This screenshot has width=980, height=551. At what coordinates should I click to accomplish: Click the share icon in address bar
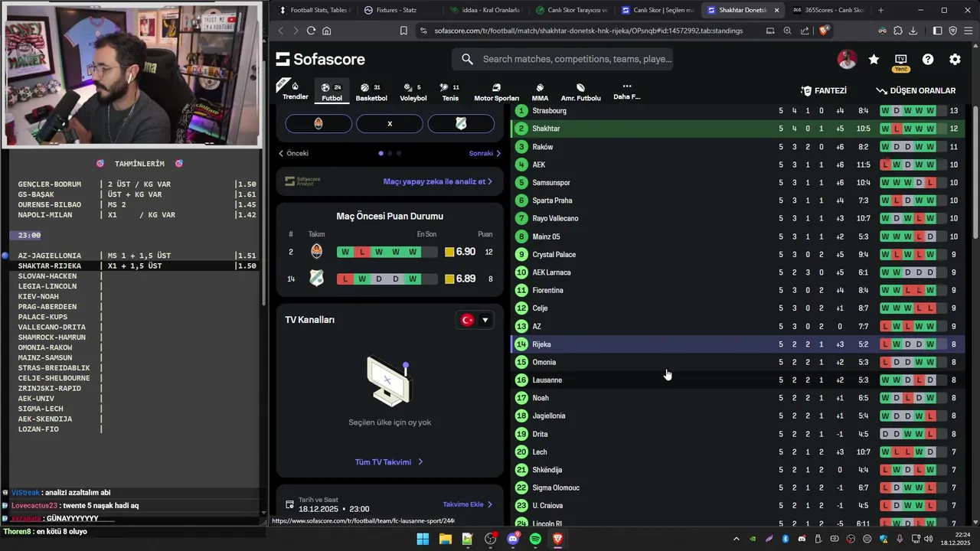coord(805,31)
